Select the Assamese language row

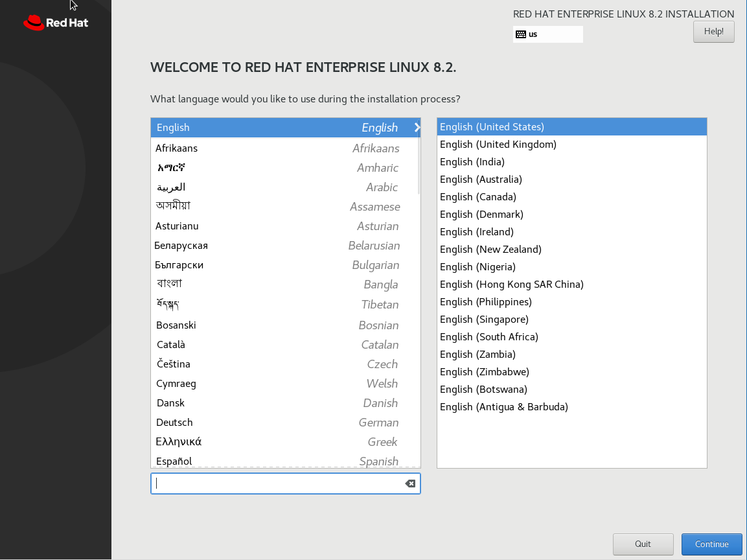click(284, 206)
